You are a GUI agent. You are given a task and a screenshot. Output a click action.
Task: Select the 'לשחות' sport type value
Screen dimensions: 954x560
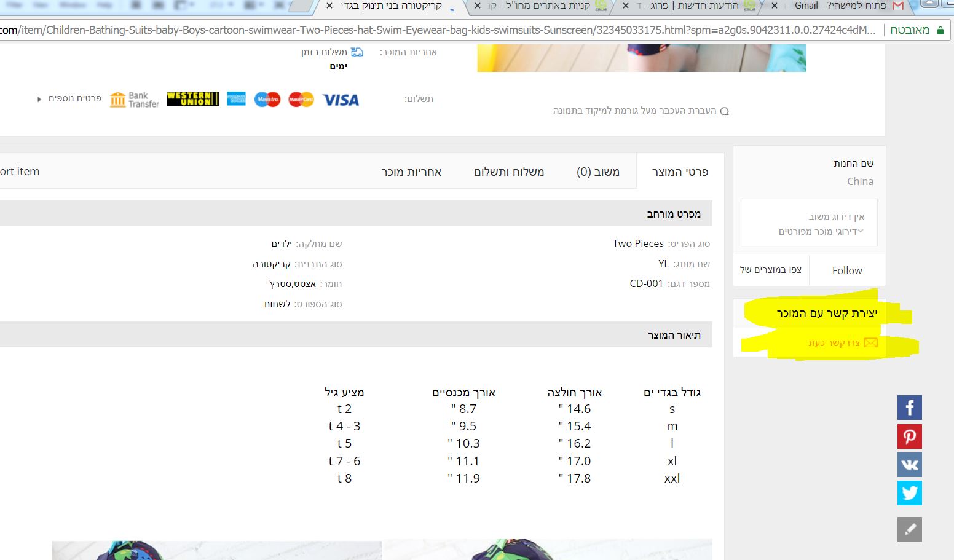pos(277,304)
